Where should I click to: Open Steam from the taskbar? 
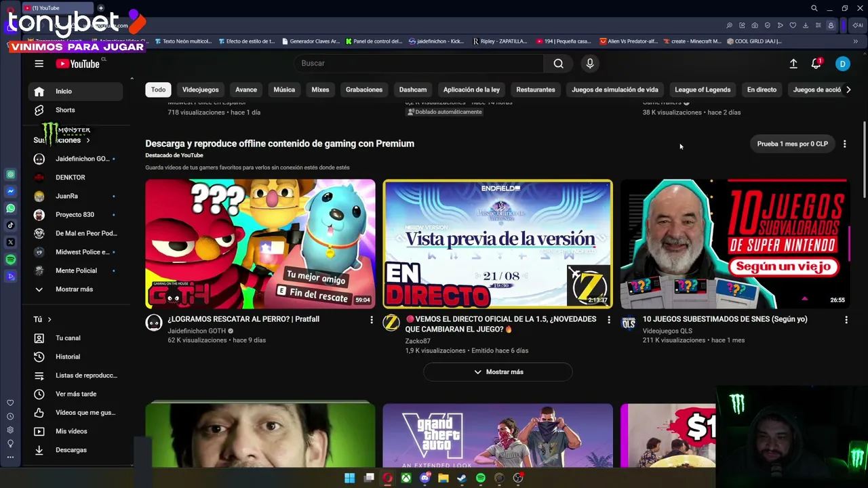pyautogui.click(x=462, y=478)
